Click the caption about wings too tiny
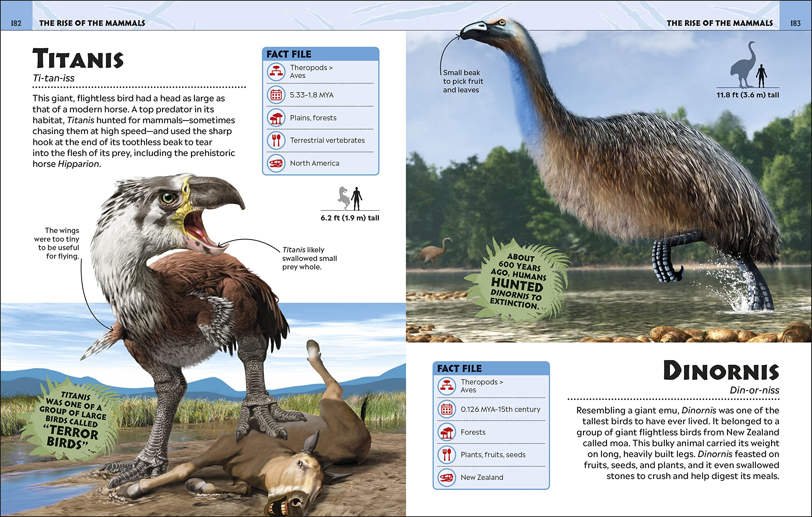 [x=57, y=243]
